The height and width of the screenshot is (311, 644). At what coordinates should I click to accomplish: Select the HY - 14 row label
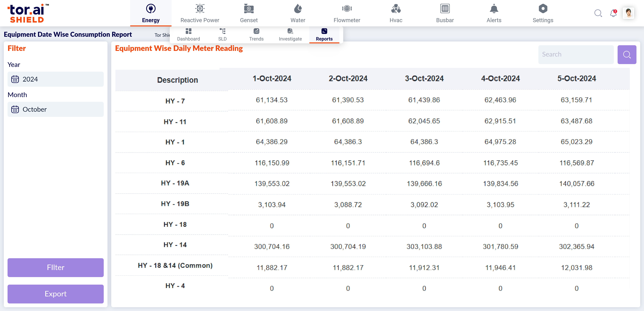click(x=175, y=245)
